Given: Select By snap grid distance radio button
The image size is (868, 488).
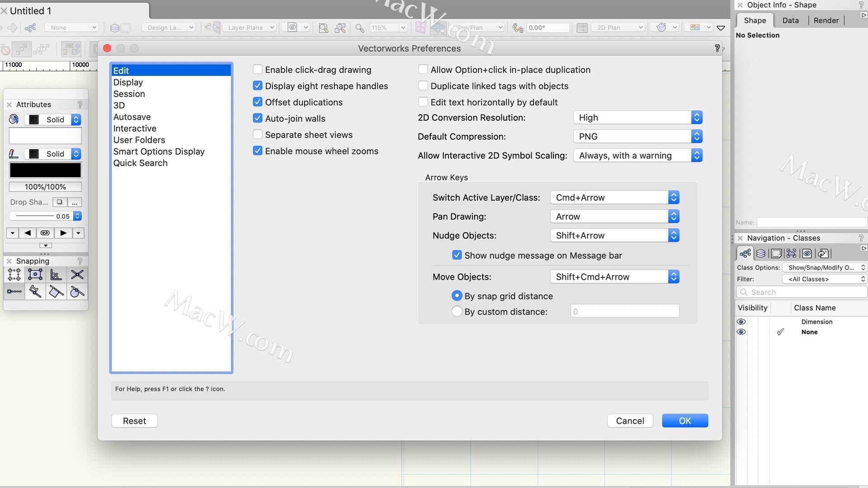Looking at the screenshot, I should coord(456,296).
